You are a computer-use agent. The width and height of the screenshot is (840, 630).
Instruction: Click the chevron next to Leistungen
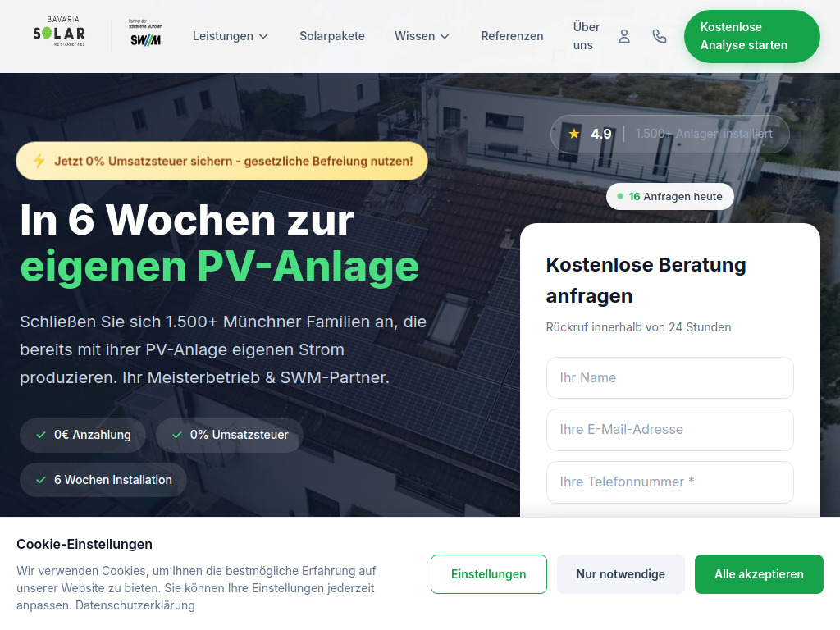coord(263,36)
